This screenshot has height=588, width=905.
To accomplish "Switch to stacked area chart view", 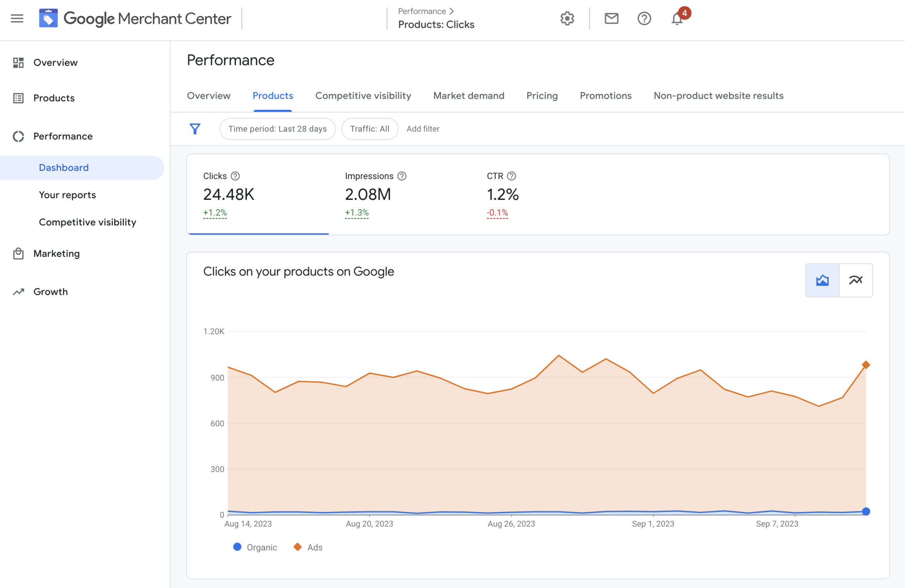I will pos(822,280).
